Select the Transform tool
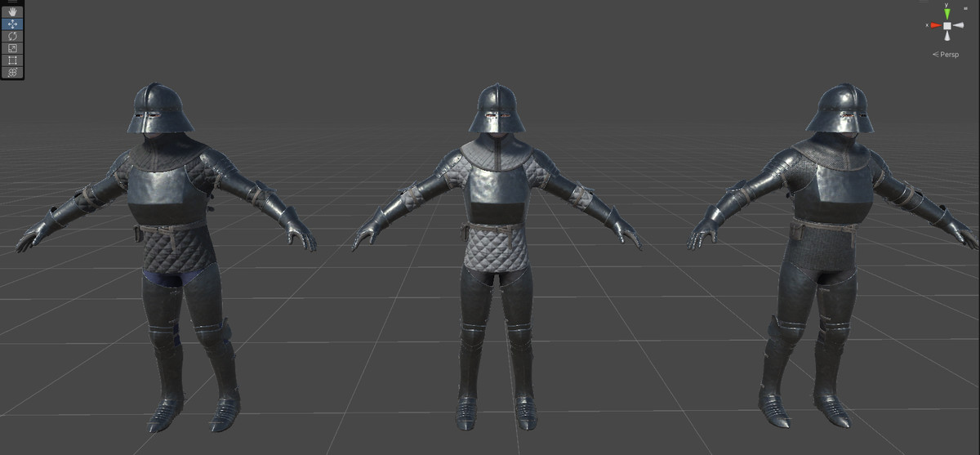Image resolution: width=980 pixels, height=455 pixels. coord(12,72)
